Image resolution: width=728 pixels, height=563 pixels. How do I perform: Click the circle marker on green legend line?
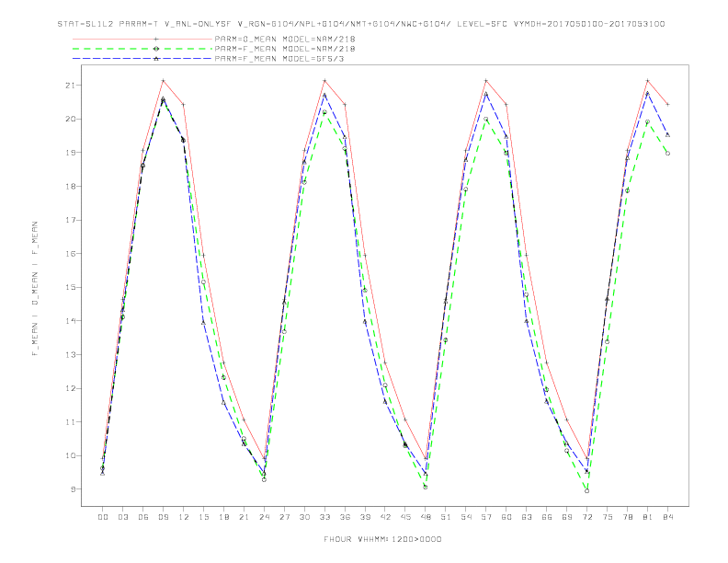pos(156,49)
